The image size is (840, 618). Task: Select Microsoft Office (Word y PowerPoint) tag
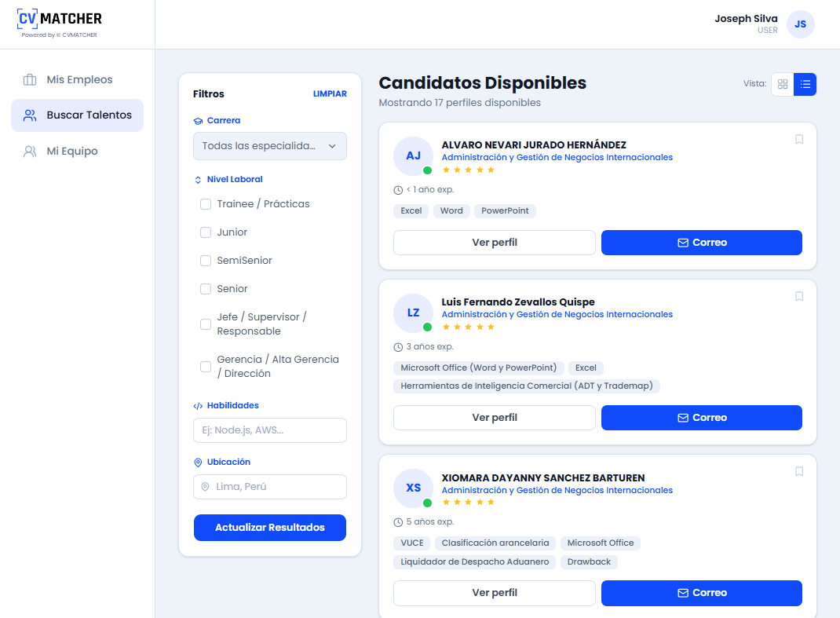(x=478, y=368)
